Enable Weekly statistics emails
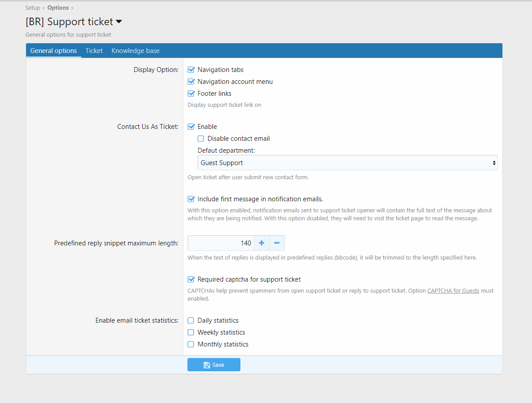Screen dimensions: 532x403 tap(191, 332)
